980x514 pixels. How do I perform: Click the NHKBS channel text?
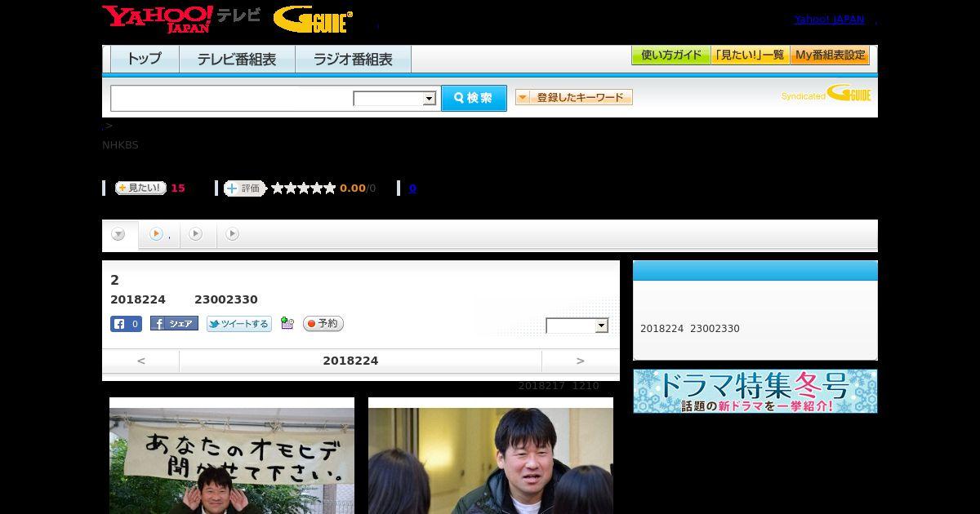point(120,145)
